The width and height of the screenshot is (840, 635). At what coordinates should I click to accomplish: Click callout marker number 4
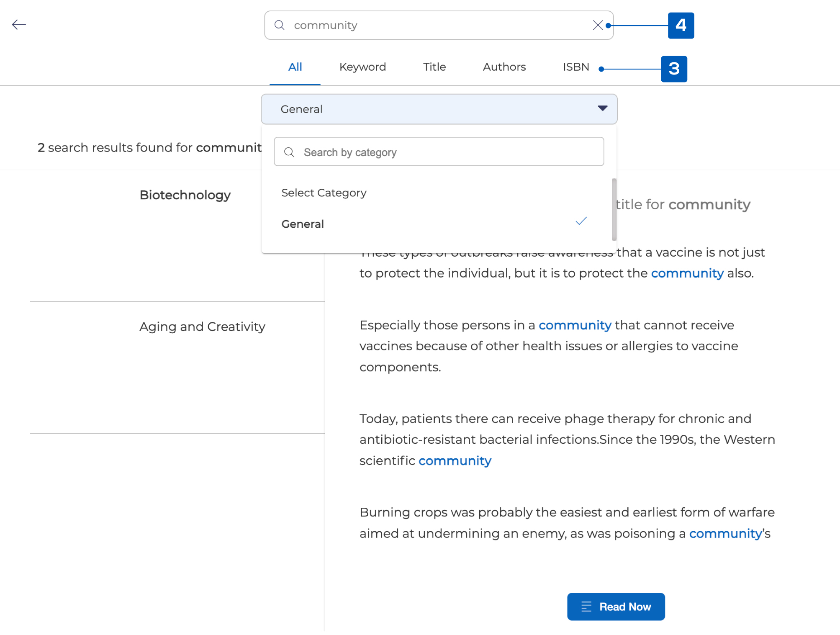[x=681, y=26]
